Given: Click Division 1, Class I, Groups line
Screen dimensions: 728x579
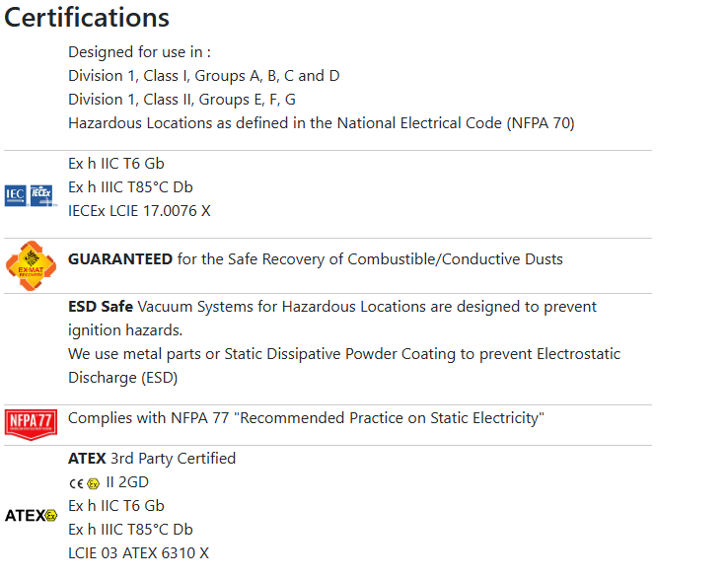Looking at the screenshot, I should [204, 76].
